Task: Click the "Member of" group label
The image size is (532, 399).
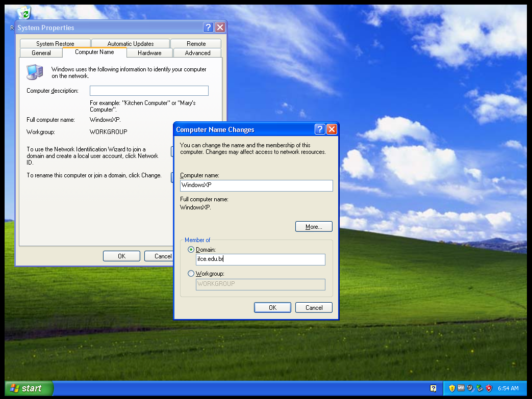Action: (197, 240)
